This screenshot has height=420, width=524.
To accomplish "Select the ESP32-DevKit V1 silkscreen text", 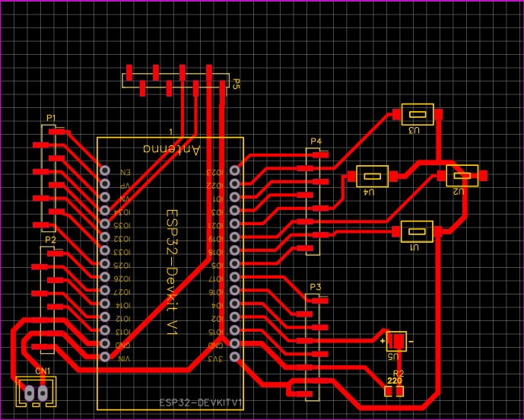I will 172,272.
